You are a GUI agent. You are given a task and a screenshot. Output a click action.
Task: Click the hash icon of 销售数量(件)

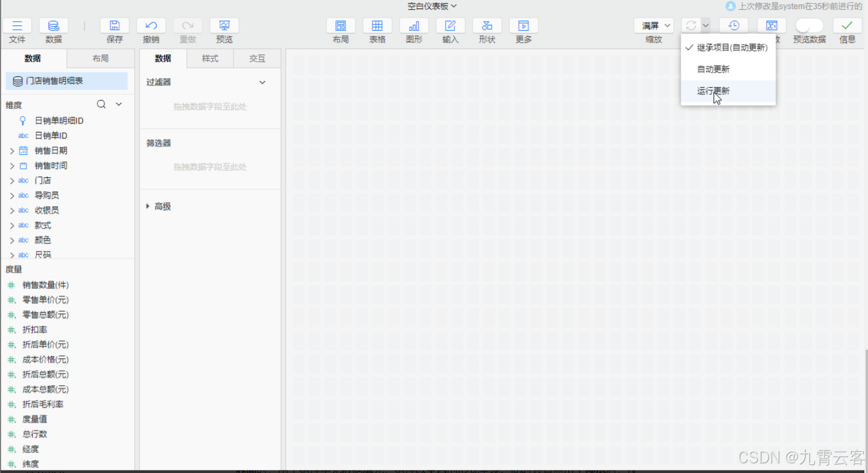11,285
